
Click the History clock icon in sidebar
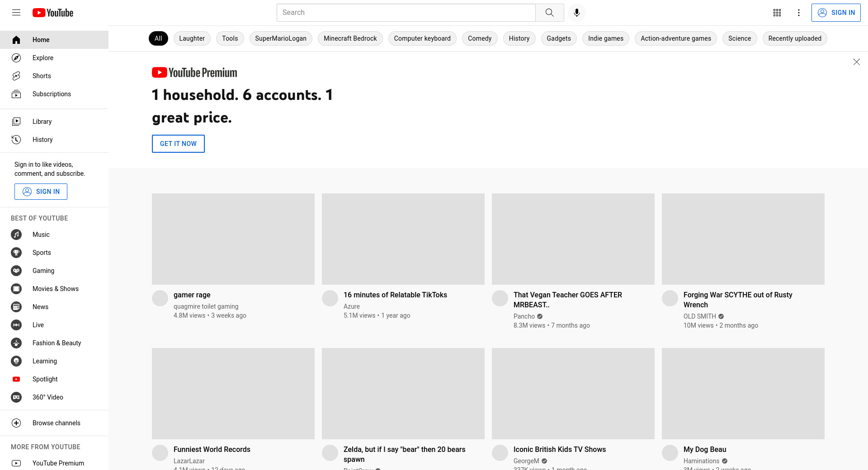click(16, 140)
